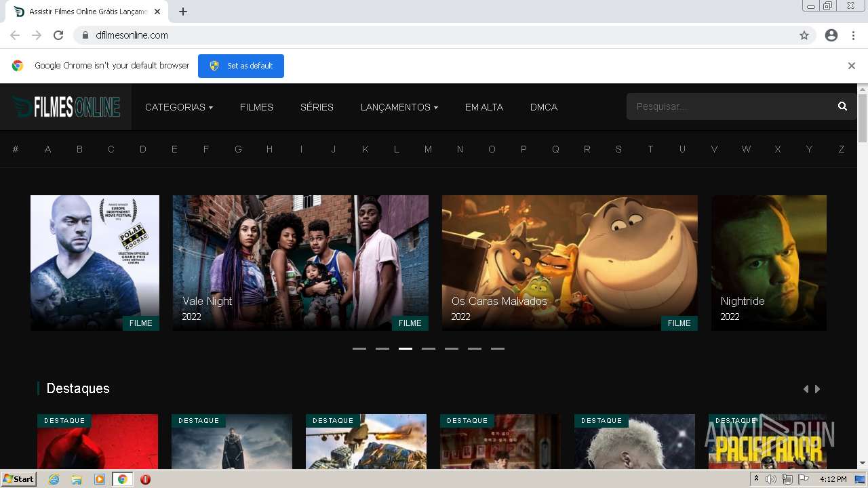Screen dimensions: 868x488
Task: Filter titles by the # symbol
Action: (x=16, y=149)
